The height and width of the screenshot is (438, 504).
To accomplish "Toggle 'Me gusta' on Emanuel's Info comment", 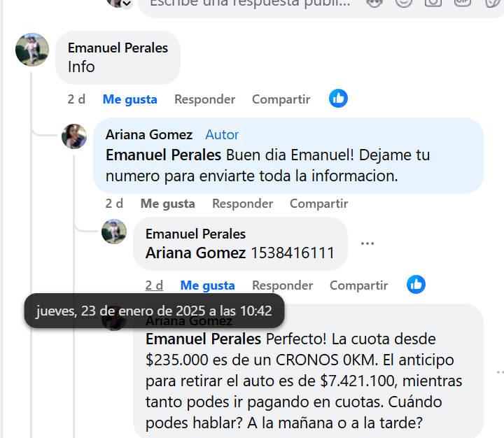I will 130,99.
